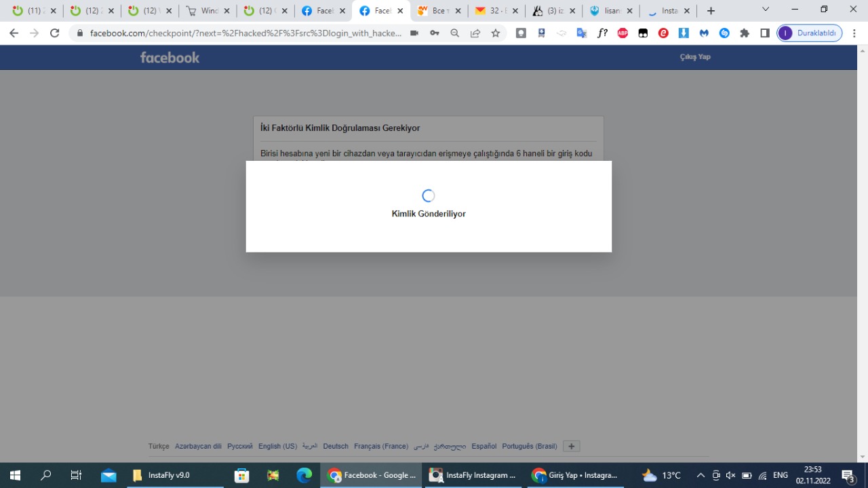Select the Azərbaycan dili language link

[x=198, y=447]
